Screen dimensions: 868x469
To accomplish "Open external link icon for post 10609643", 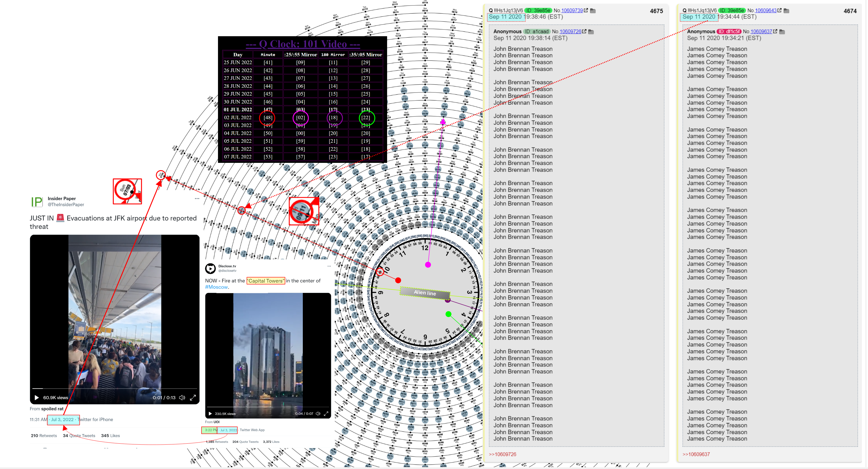I will 780,11.
